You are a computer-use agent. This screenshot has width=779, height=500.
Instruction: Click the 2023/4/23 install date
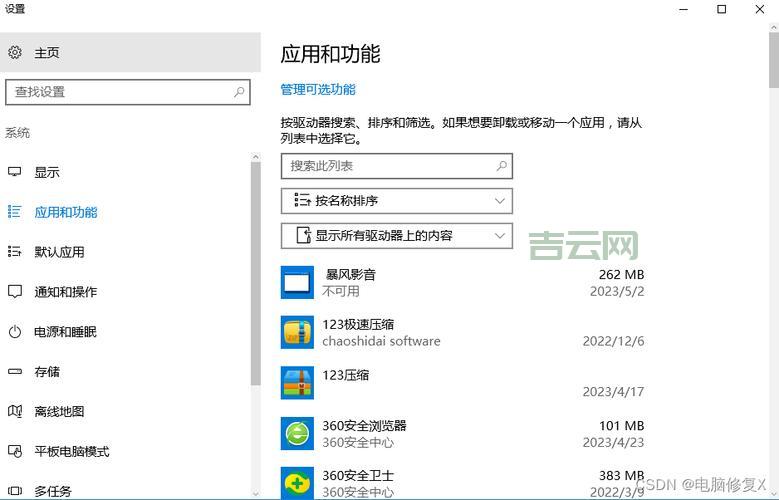[614, 442]
